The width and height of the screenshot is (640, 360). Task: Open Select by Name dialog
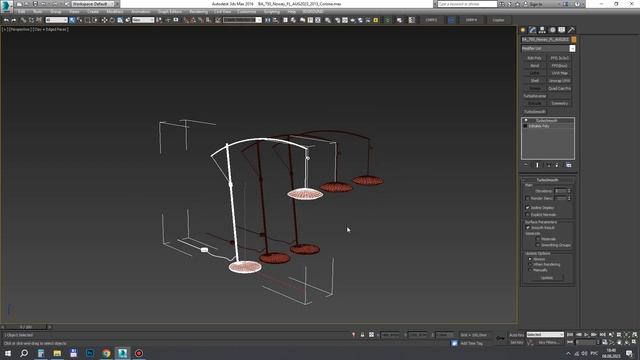pos(80,20)
